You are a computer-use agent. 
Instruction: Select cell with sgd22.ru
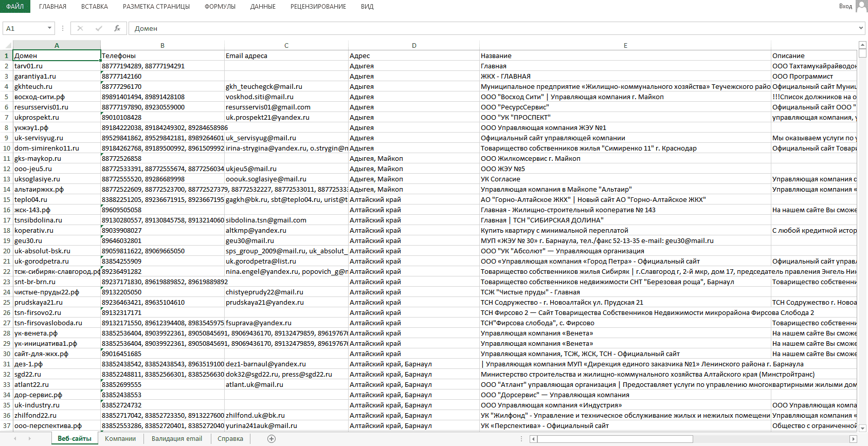point(57,374)
